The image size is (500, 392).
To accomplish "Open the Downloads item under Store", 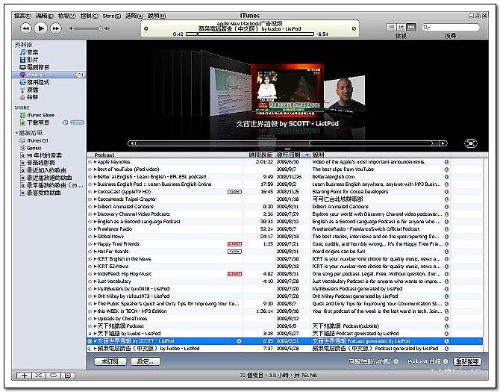I will (x=34, y=122).
